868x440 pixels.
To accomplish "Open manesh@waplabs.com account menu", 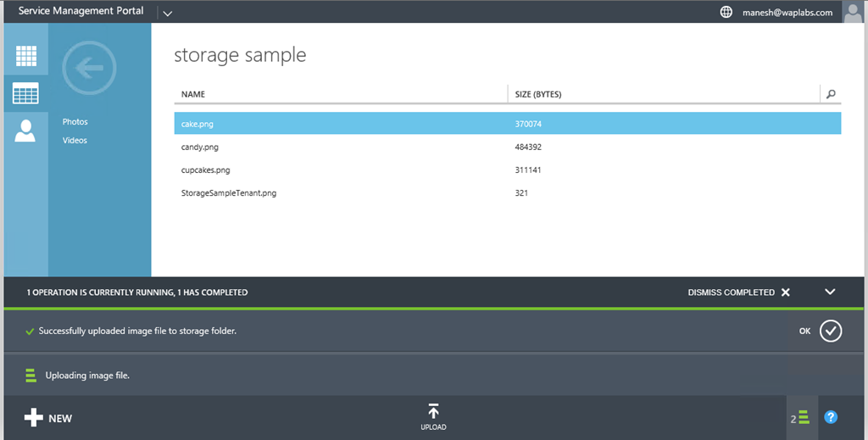I will point(787,12).
